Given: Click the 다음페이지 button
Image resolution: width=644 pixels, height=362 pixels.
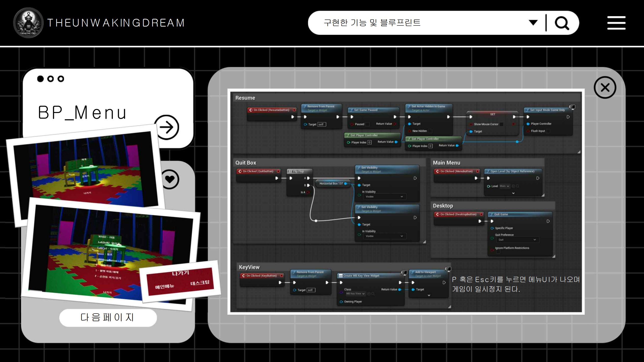Looking at the screenshot, I should pos(108,317).
